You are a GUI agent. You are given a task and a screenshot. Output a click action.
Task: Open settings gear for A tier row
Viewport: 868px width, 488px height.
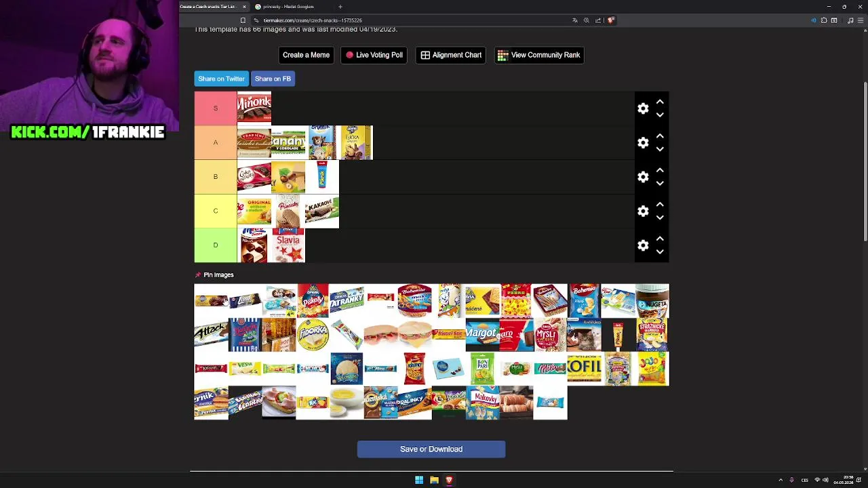[643, 142]
